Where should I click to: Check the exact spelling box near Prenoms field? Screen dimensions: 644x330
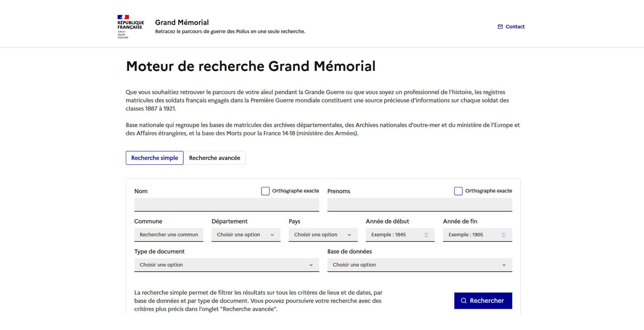[x=458, y=191]
